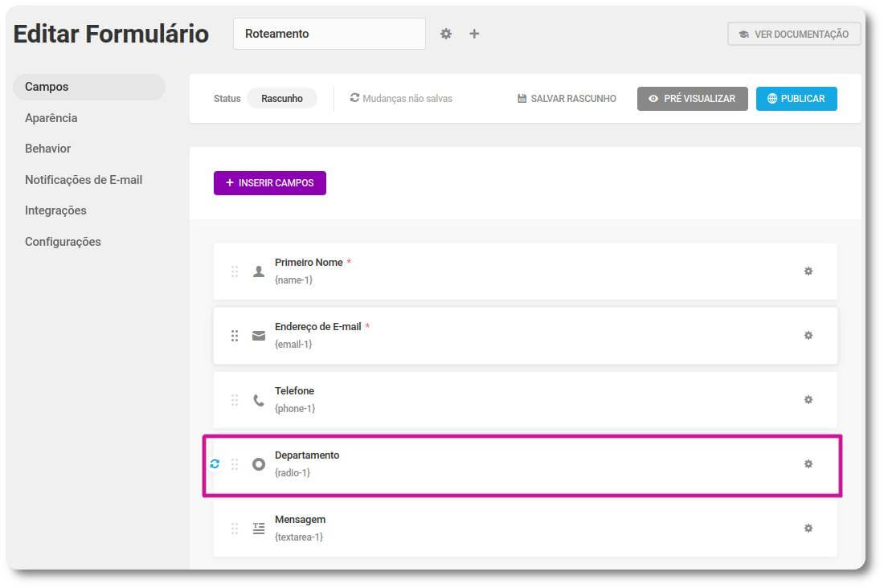The image size is (884, 588).
Task: Open Configurações section
Action: pos(63,242)
